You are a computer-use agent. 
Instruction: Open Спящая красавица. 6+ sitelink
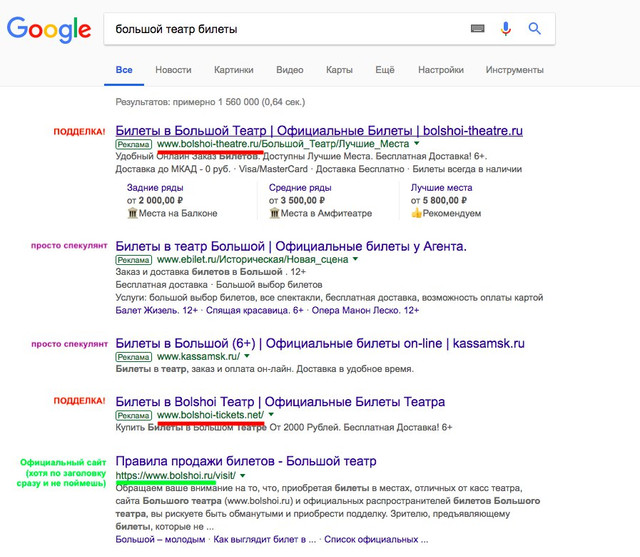[255, 310]
